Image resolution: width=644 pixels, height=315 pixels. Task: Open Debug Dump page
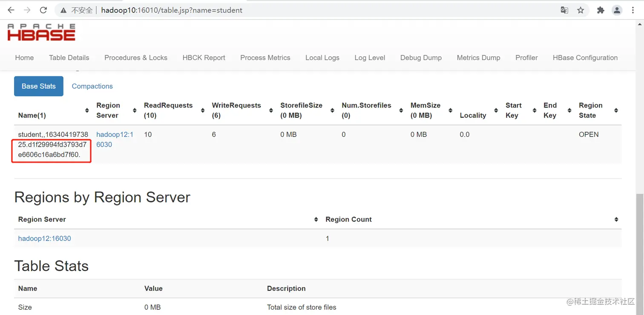click(x=421, y=58)
